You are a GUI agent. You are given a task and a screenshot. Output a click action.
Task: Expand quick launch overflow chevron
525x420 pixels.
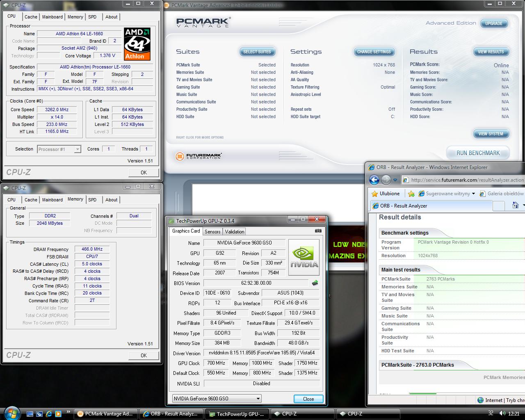click(x=68, y=412)
